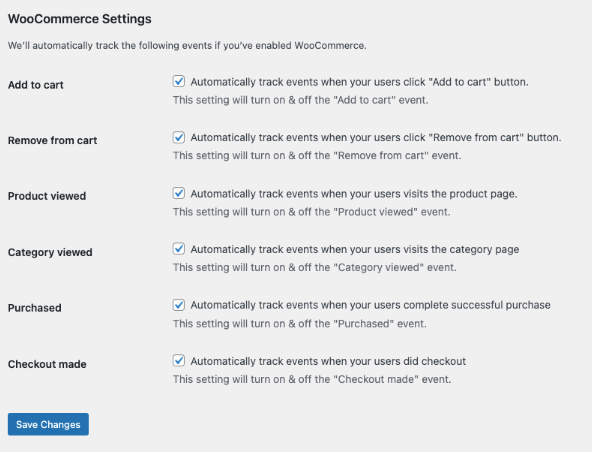Screen dimensions: 592x453
Task: Click the "Product viewed" event description
Action: 311,212
